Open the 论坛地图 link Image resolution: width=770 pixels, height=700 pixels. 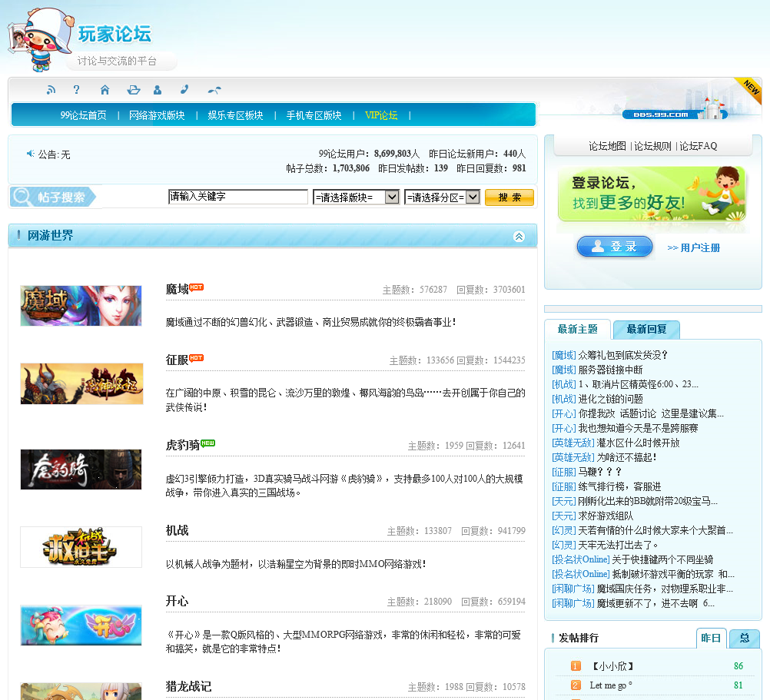[x=607, y=146]
